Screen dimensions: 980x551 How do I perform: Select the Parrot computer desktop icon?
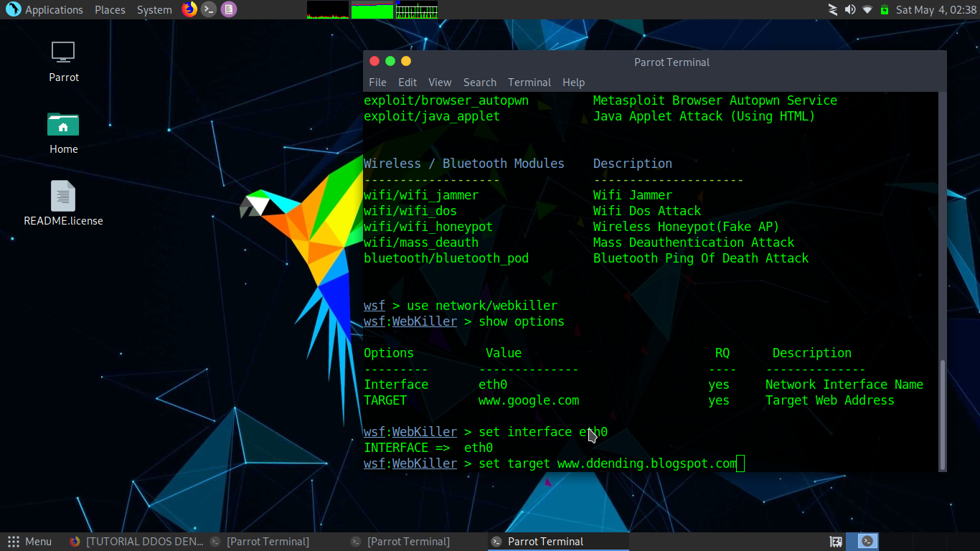pos(63,61)
